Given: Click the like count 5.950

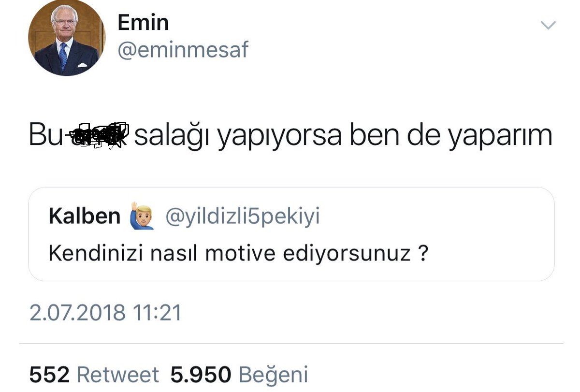Looking at the screenshot, I should (201, 375).
